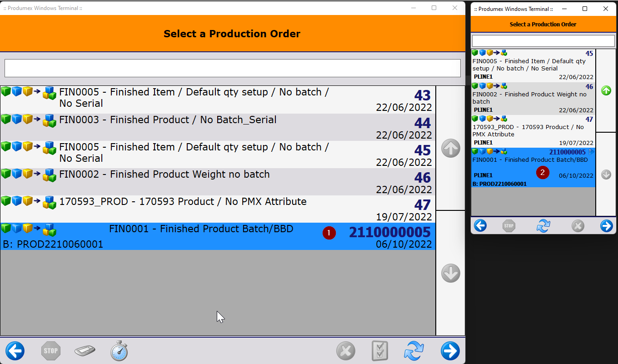Click the search input field in the large window

233,68
